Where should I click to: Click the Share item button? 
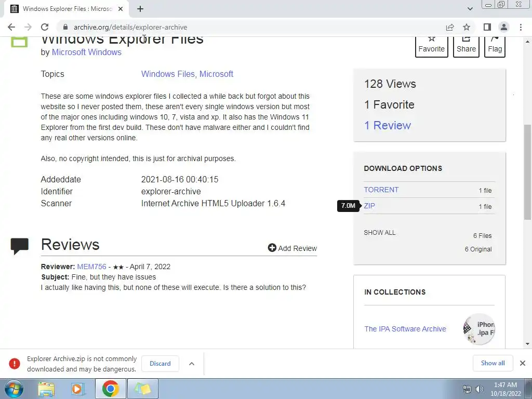(466, 46)
